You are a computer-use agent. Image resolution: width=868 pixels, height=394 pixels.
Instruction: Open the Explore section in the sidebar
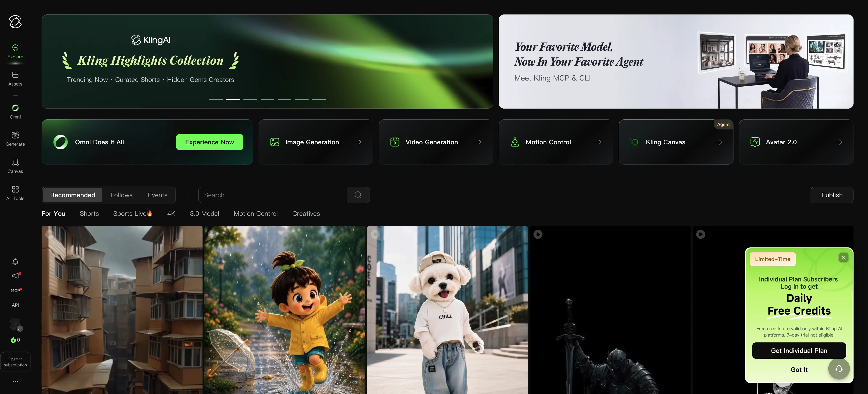pyautogui.click(x=15, y=52)
